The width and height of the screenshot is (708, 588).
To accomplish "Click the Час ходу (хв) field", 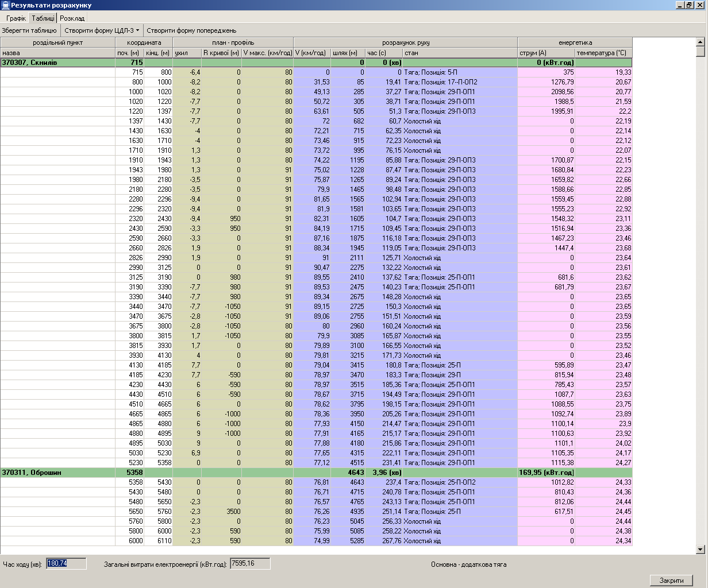I will coord(66,563).
